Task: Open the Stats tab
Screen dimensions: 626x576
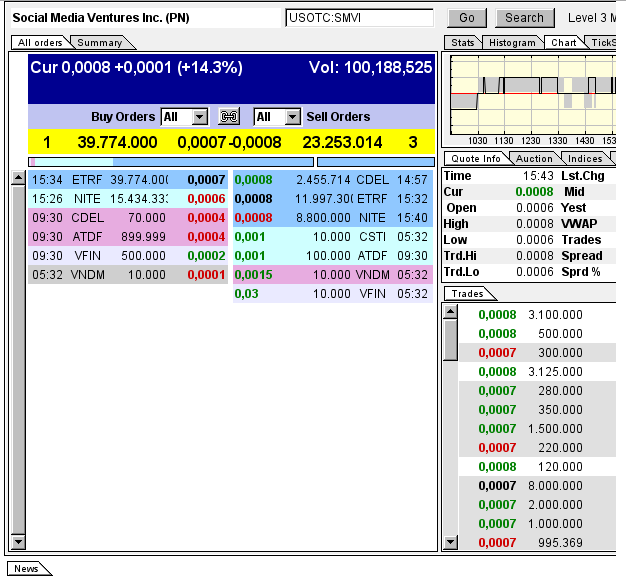Action: 463,43
